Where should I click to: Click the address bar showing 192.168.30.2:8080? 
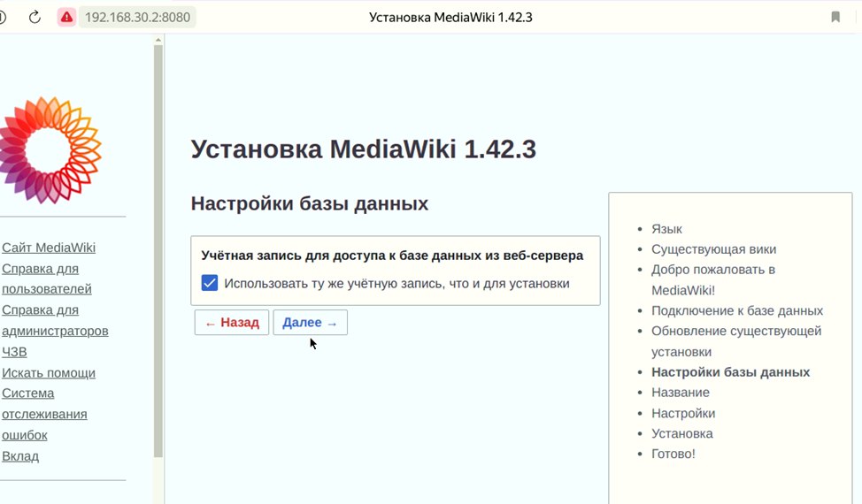pyautogui.click(x=137, y=17)
